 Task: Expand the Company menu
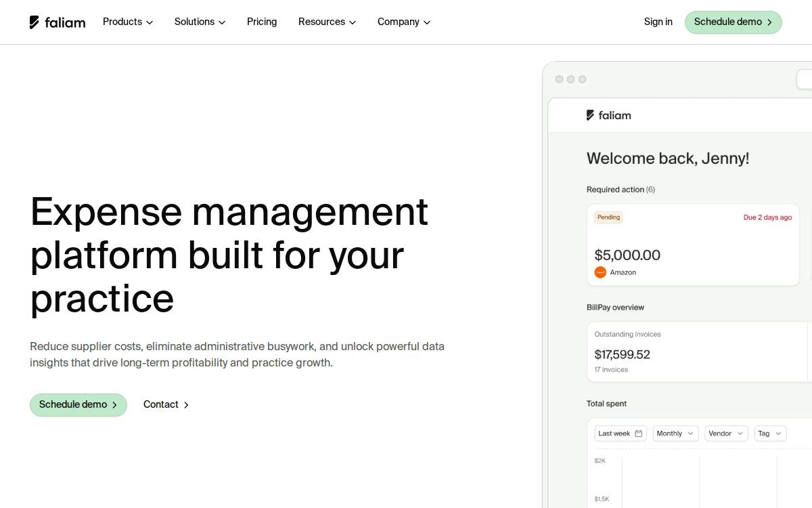point(404,22)
